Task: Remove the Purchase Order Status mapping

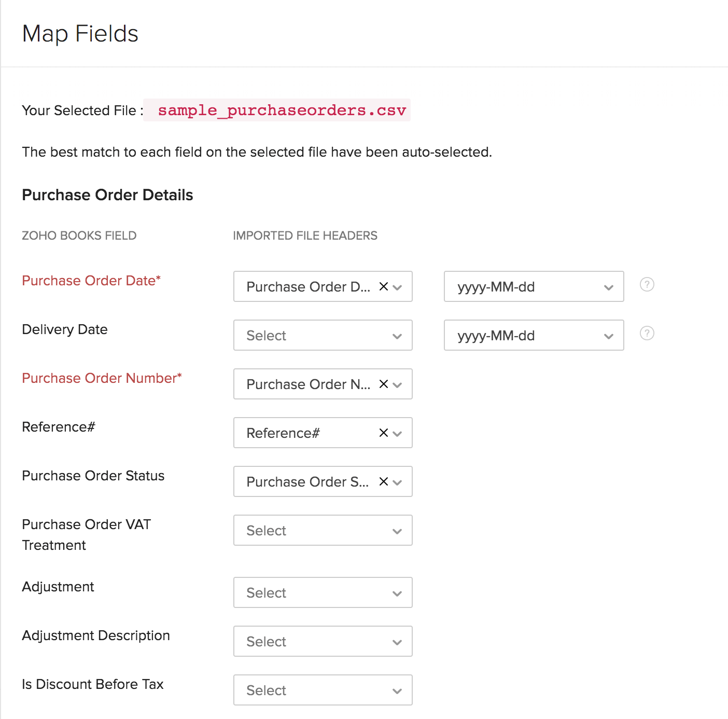Action: 383,481
